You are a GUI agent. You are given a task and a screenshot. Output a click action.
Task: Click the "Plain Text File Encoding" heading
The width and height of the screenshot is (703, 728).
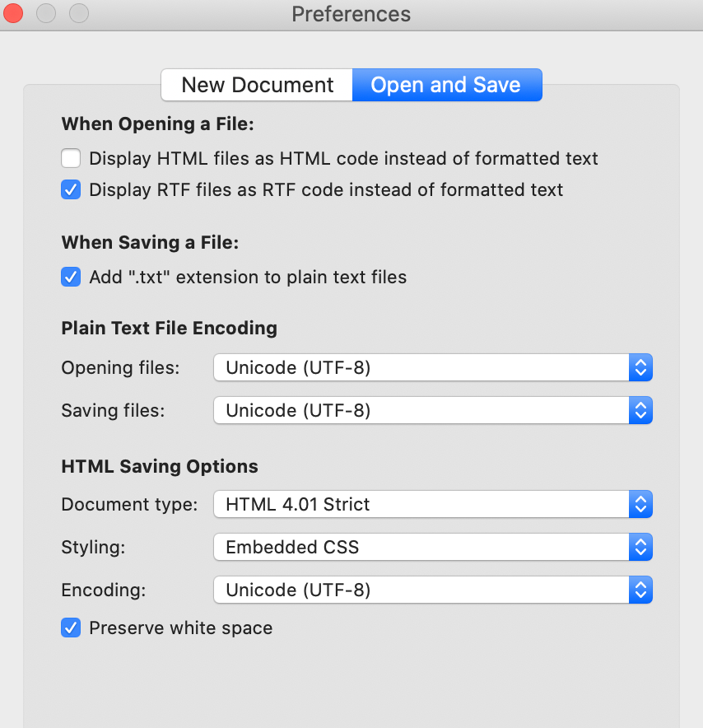[169, 328]
